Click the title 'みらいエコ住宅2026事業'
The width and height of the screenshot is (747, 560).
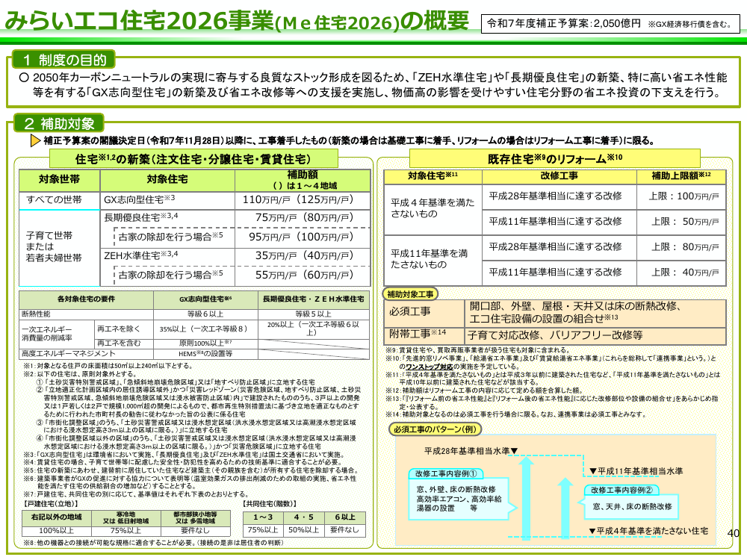click(x=140, y=21)
